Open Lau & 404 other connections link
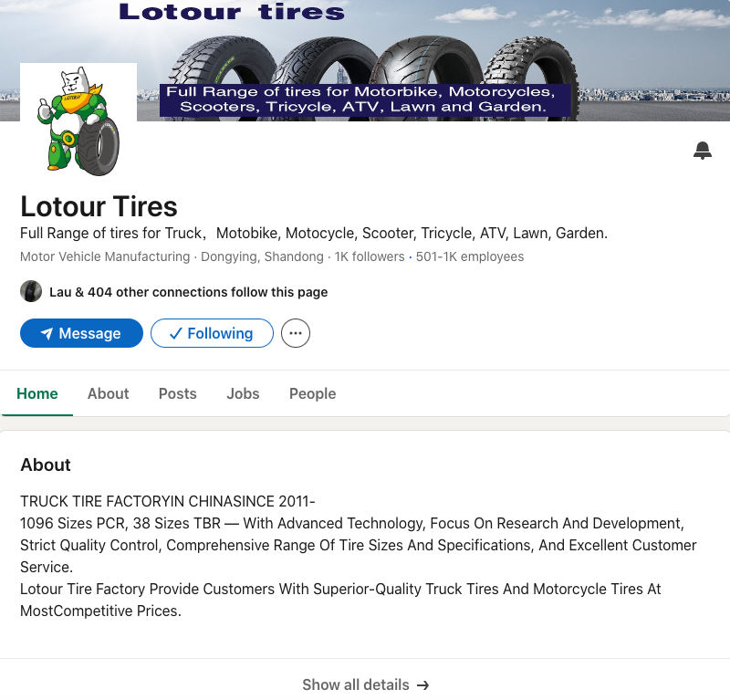Screen dimensions: 730x700 (x=189, y=292)
